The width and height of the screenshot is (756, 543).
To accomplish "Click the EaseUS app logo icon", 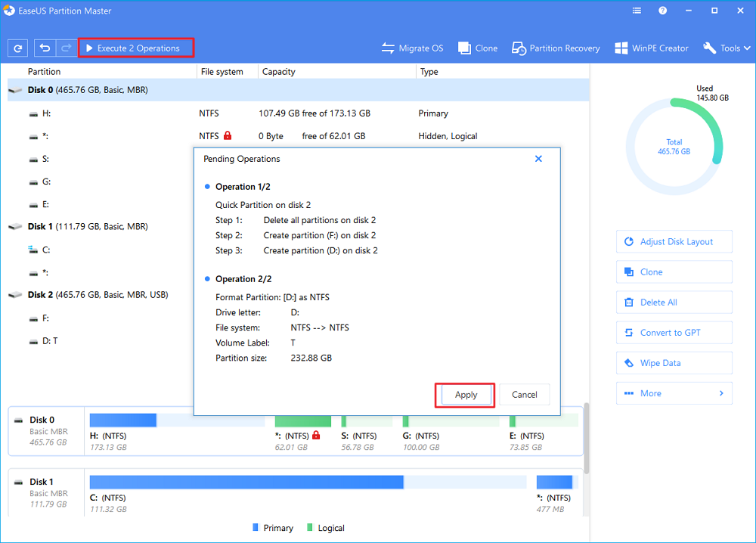I will point(8,10).
